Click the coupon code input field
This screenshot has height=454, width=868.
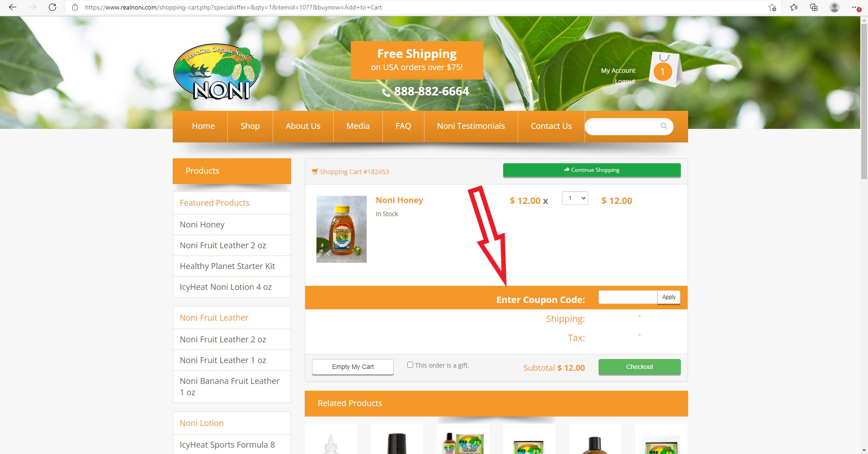[x=627, y=297]
